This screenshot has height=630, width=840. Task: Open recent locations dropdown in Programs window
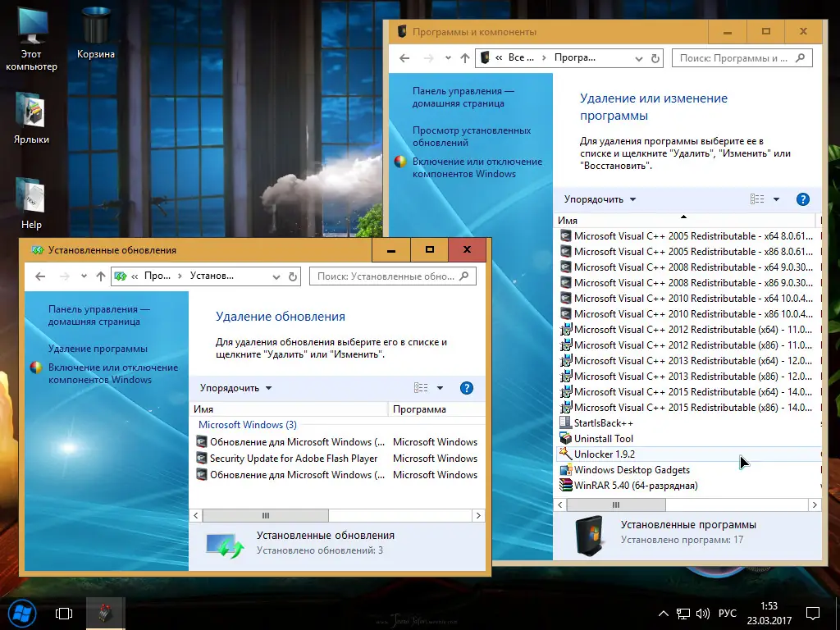(448, 58)
